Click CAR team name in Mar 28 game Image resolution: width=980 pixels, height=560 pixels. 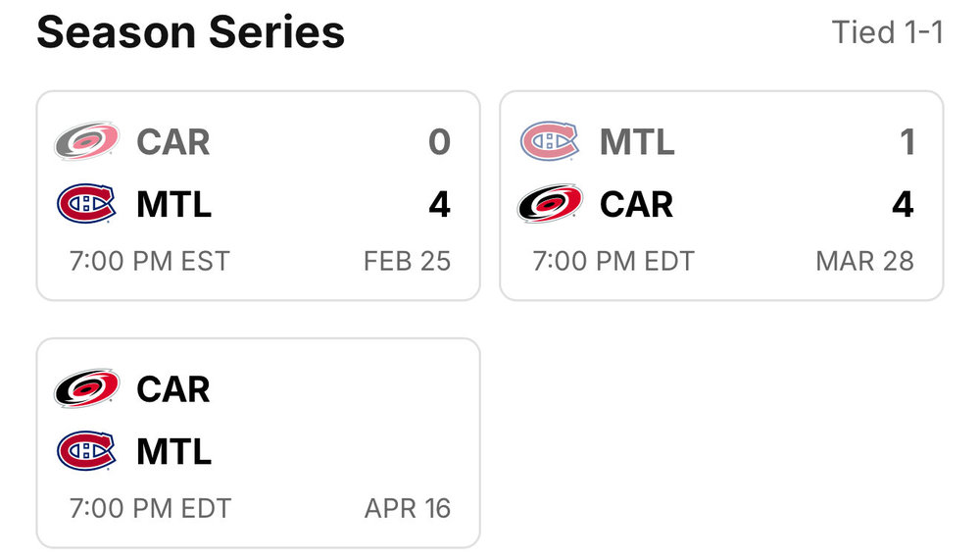[636, 204]
